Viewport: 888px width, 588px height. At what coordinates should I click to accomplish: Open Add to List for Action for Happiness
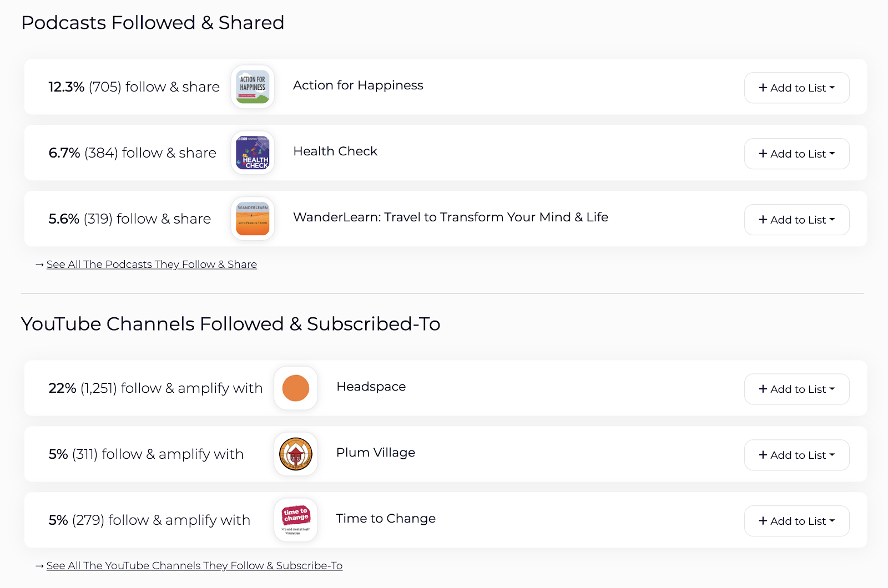click(796, 88)
